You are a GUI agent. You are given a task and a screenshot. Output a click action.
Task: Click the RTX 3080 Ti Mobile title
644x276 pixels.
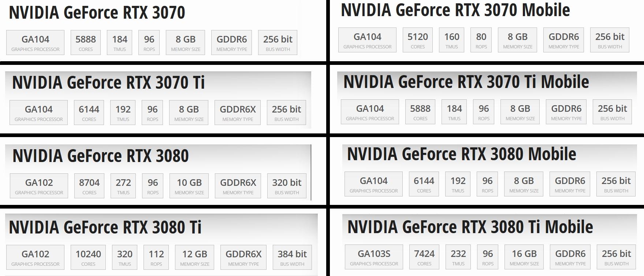(470, 227)
